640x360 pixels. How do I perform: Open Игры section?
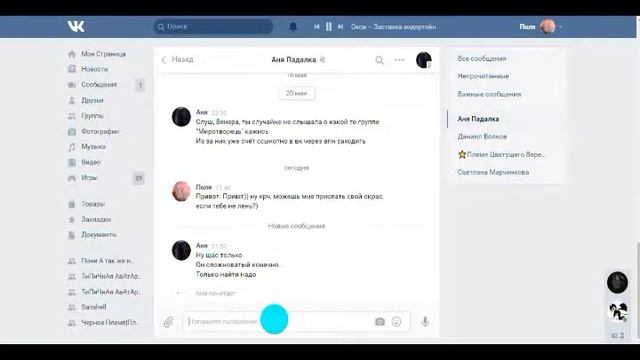click(x=89, y=178)
